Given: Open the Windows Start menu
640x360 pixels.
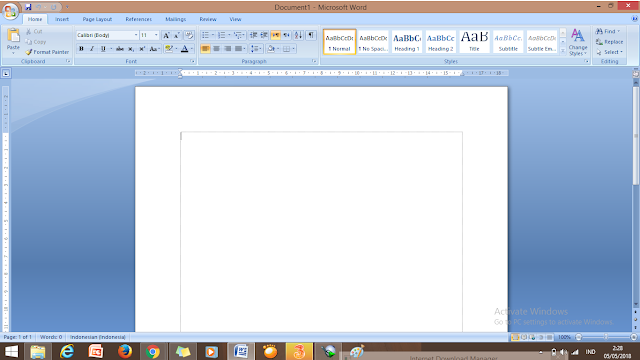Looking at the screenshot, I should tap(11, 351).
